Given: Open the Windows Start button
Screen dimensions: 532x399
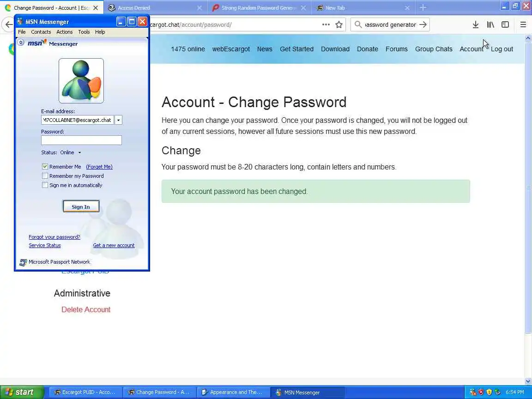Looking at the screenshot, I should coord(22,392).
